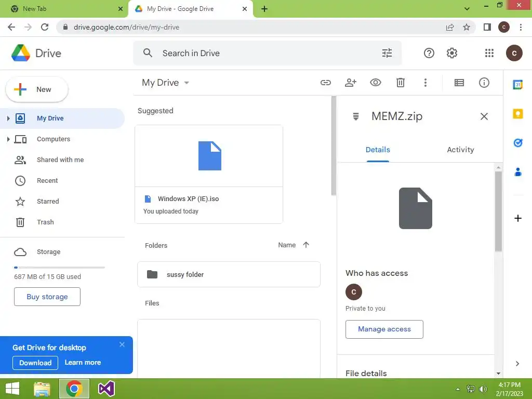This screenshot has width=532, height=399.
Task: Open Google Calendar side panel icon
Action: pyautogui.click(x=517, y=85)
